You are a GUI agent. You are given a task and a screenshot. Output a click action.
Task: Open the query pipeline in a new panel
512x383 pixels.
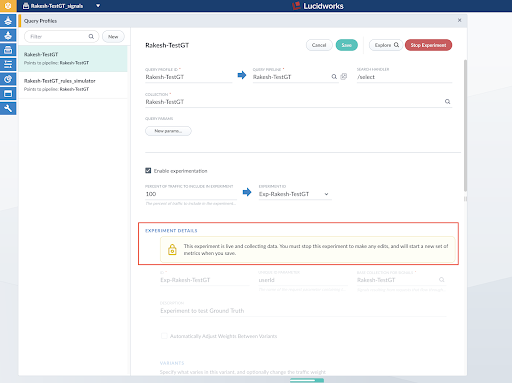point(344,76)
